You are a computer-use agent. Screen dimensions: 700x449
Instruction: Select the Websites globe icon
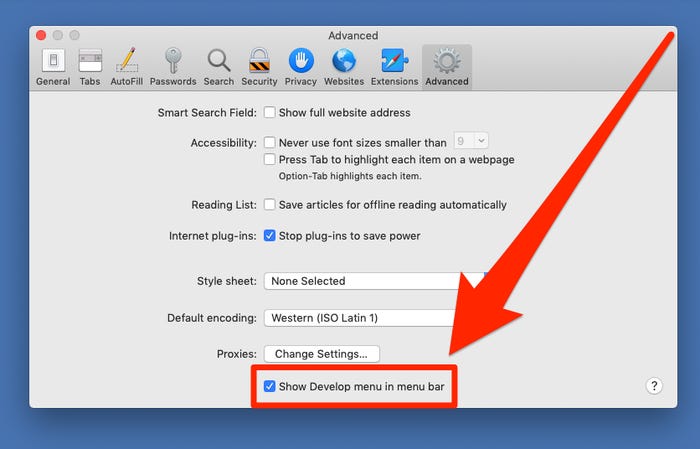(344, 66)
